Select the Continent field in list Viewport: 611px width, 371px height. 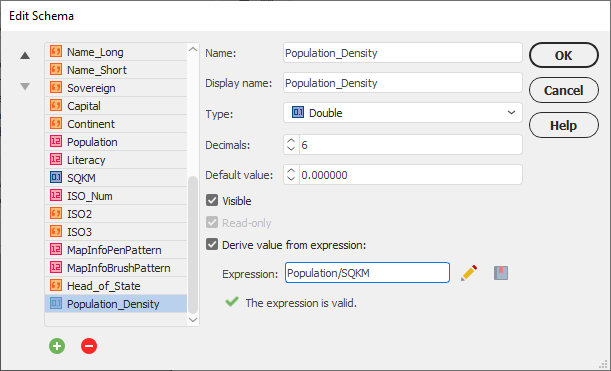click(116, 124)
